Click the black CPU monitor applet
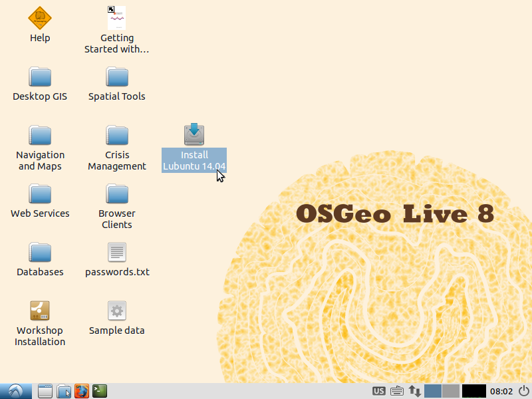532x399 pixels. tap(474, 391)
